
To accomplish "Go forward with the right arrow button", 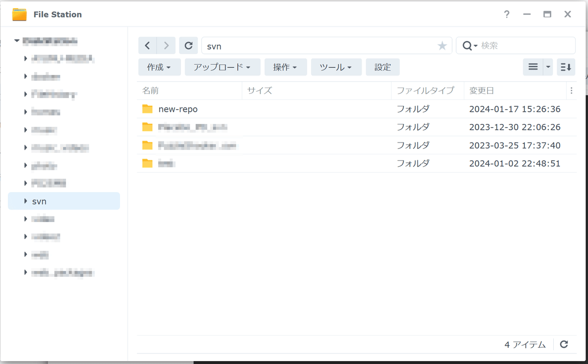I will click(x=166, y=46).
